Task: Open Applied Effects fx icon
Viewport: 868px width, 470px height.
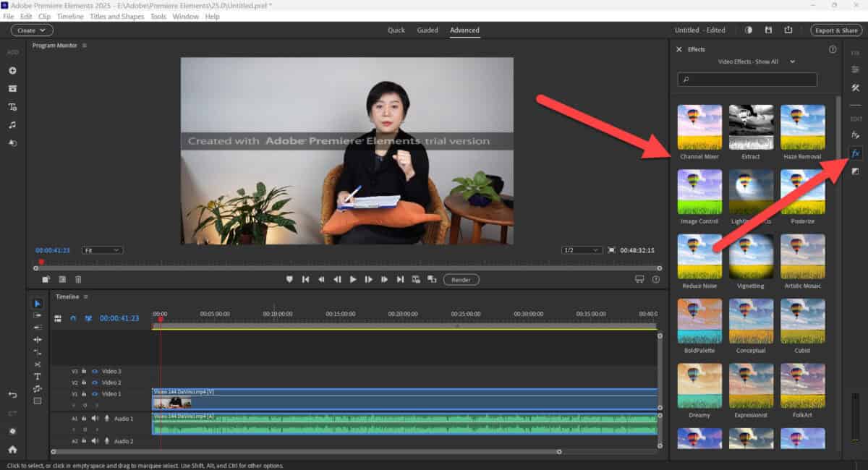Action: [x=855, y=134]
